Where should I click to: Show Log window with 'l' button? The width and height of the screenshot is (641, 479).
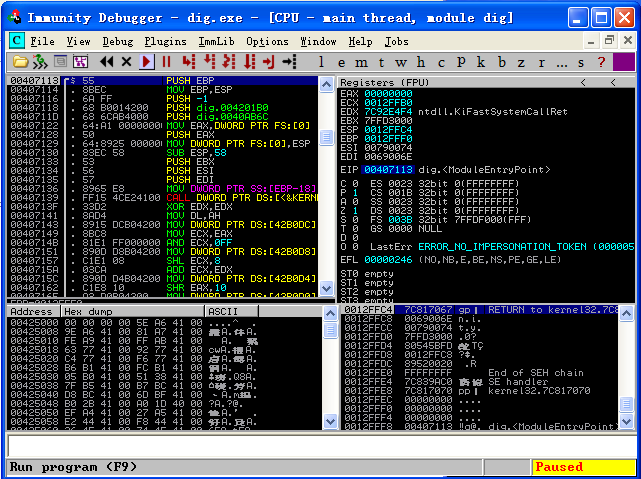coord(321,62)
